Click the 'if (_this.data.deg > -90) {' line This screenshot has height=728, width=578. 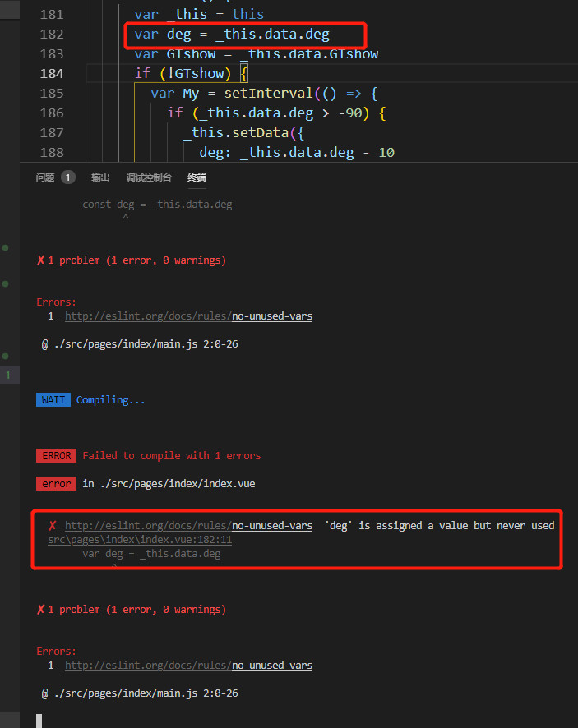[x=276, y=113]
